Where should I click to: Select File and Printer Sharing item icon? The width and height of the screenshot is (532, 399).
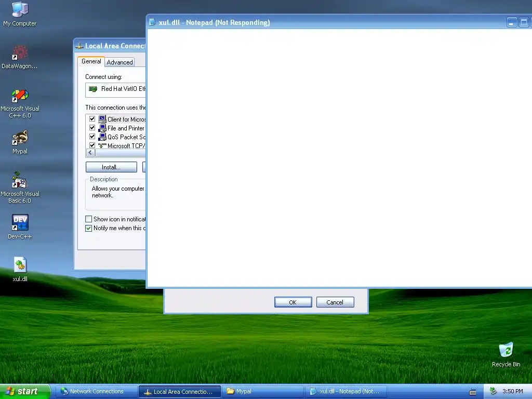(x=102, y=128)
